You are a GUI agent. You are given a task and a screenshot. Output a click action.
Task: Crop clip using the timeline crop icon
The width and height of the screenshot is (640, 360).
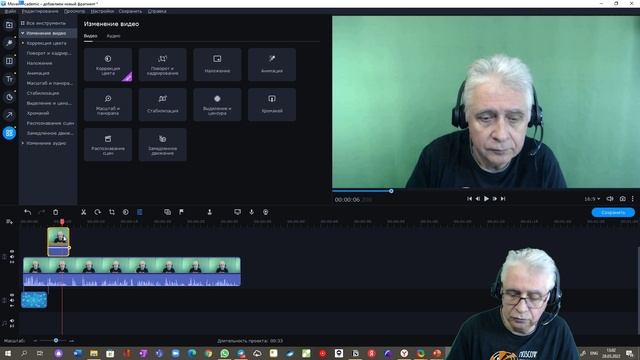point(111,212)
